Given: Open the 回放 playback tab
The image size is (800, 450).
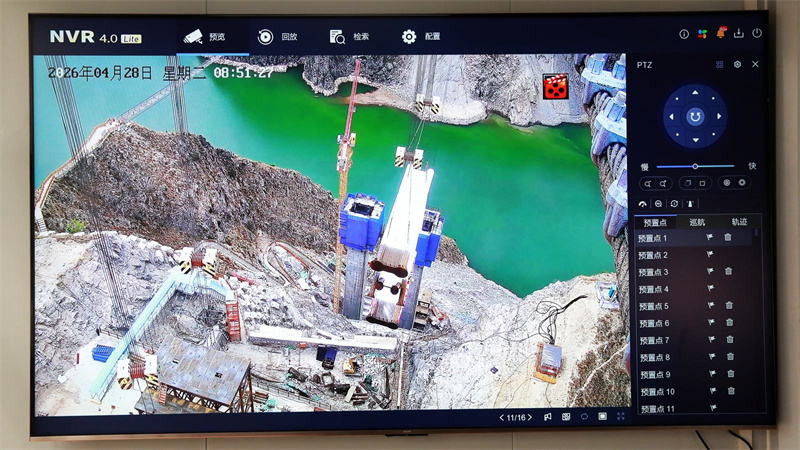Looking at the screenshot, I should coord(278,37).
